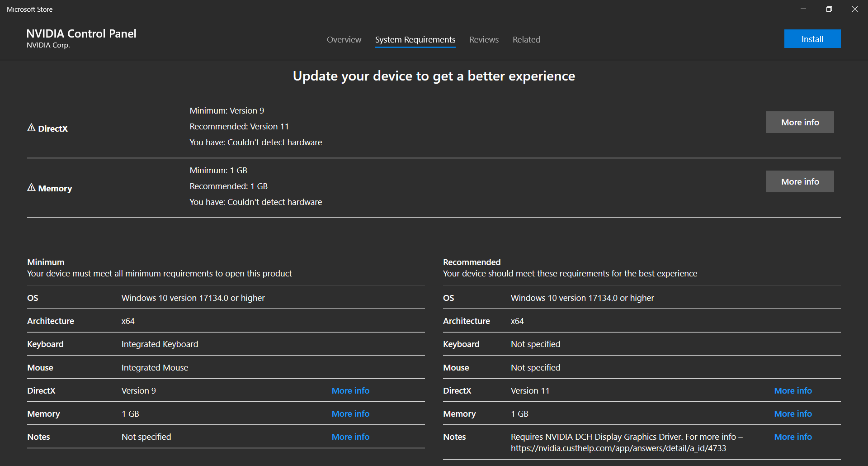
Task: Click More info button for DirectX warning
Action: 800,122
